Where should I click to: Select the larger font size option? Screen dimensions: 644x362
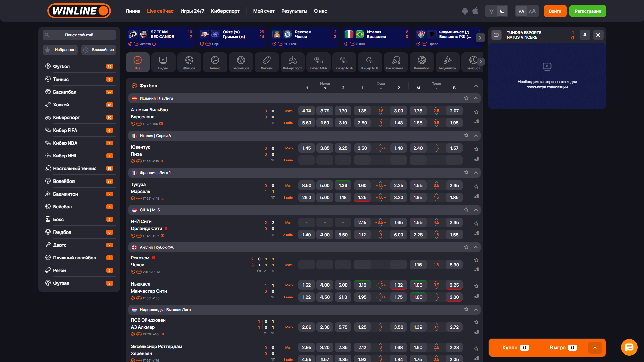532,11
